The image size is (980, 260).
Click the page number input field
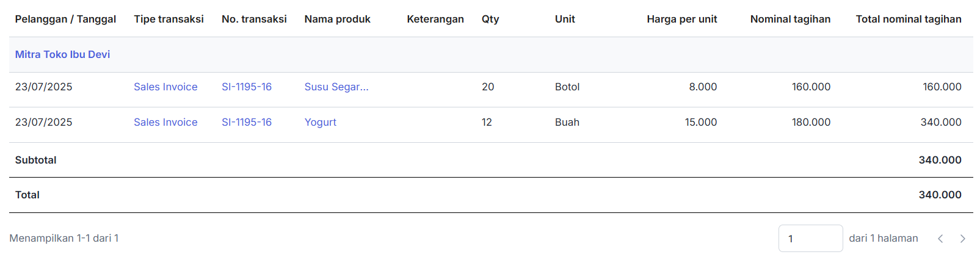810,239
